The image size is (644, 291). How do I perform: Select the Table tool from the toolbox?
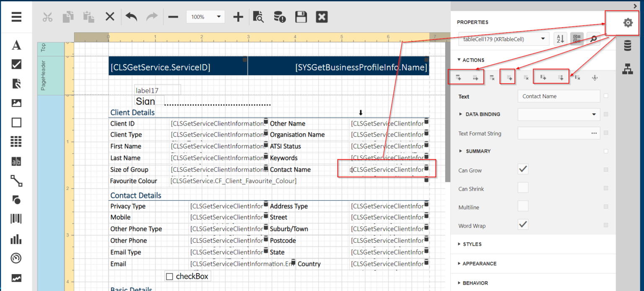coord(16,142)
